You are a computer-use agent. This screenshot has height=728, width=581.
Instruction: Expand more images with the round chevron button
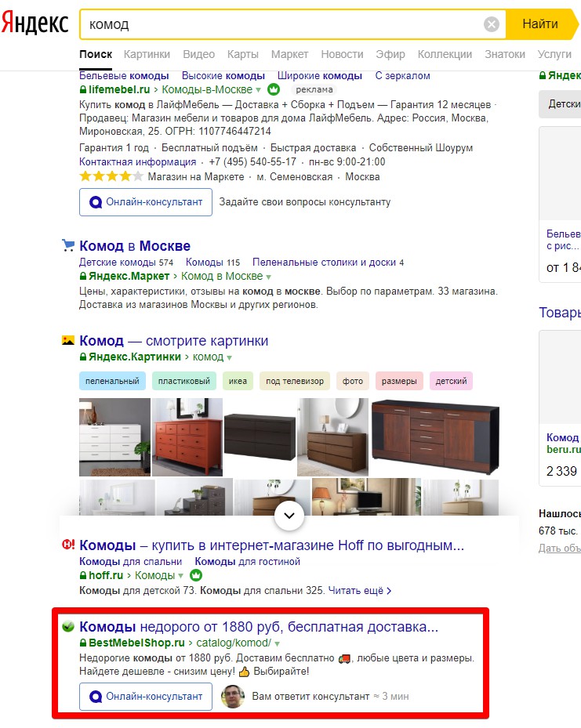pyautogui.click(x=289, y=516)
